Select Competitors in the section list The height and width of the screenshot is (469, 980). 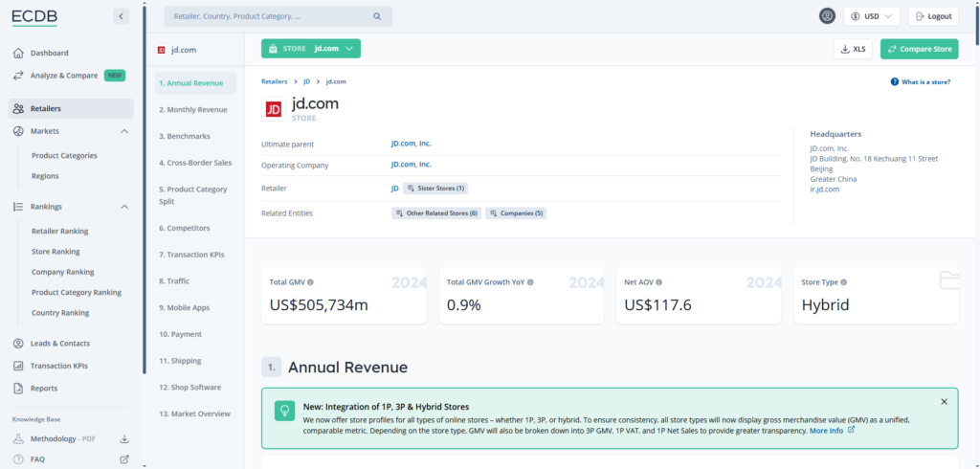tap(185, 228)
